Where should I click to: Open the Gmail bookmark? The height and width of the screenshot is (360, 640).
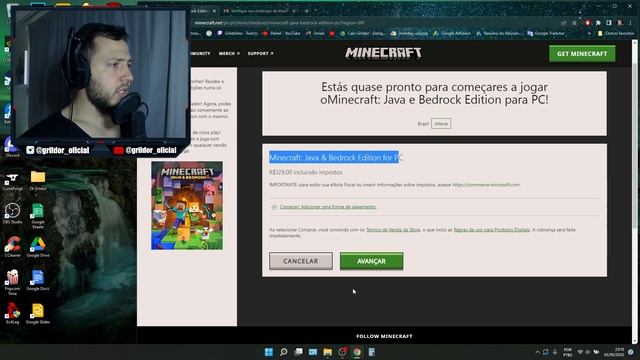click(x=315, y=33)
